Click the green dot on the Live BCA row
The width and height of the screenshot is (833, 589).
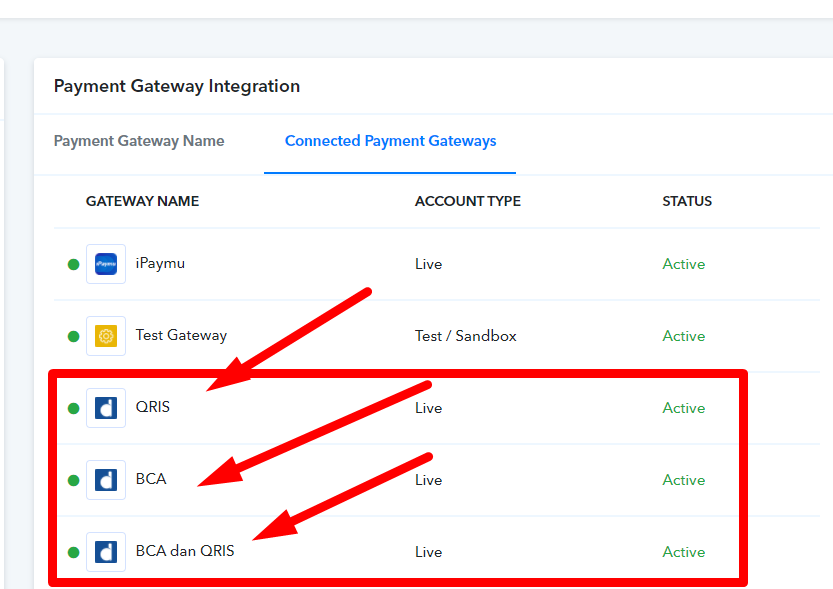[x=73, y=480]
